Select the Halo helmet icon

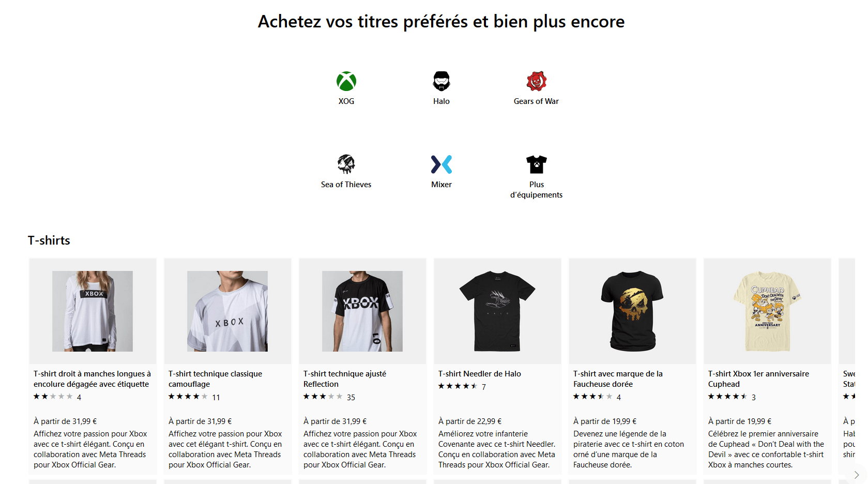click(441, 81)
